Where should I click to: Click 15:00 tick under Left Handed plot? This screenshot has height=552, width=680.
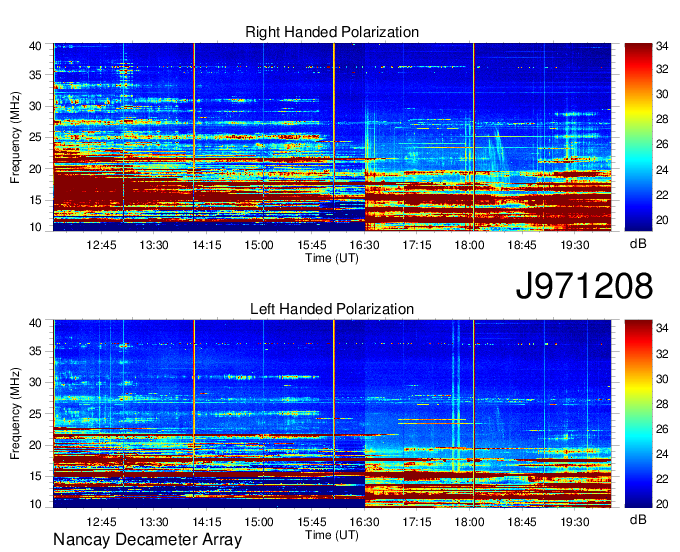[x=259, y=522]
